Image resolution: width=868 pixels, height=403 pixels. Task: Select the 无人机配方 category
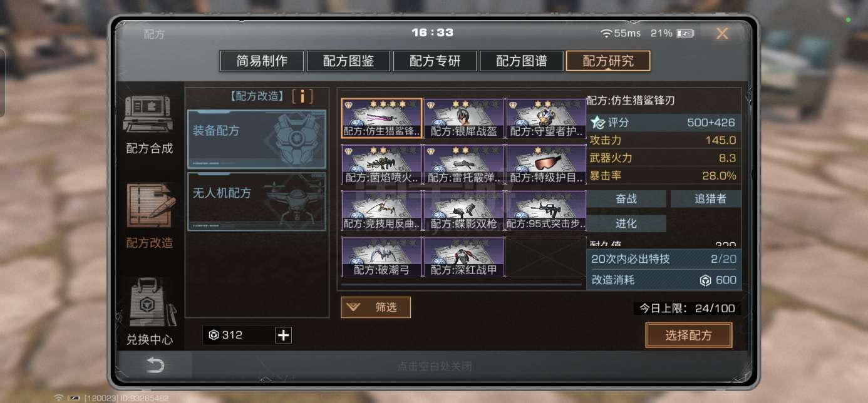pyautogui.click(x=257, y=201)
